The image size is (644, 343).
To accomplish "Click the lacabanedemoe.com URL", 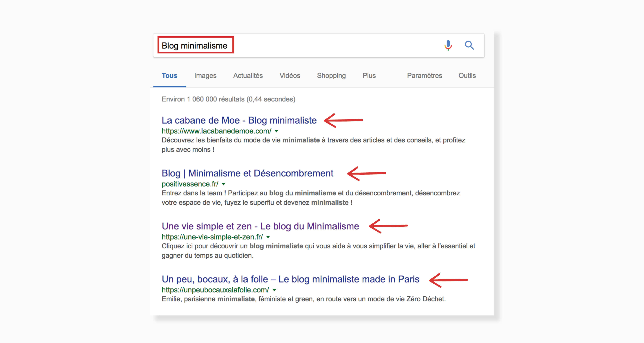I will 216,131.
